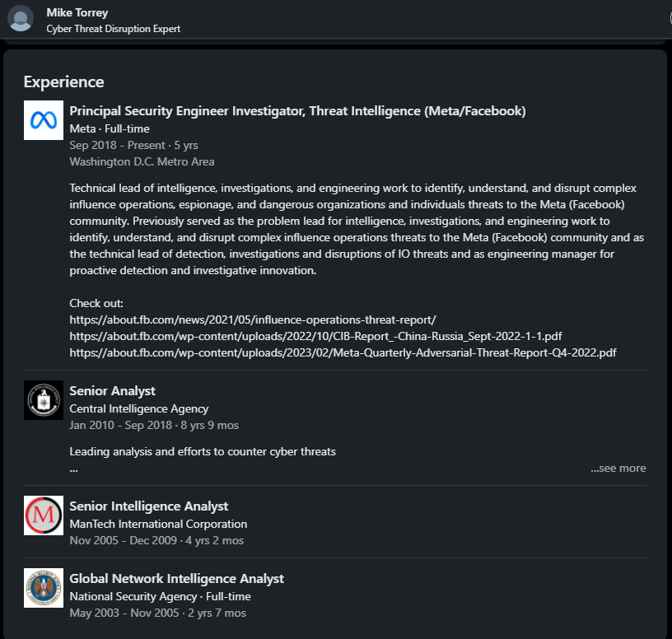The height and width of the screenshot is (639, 672).
Task: Click the ManTech International Corporation logo
Action: coord(44,515)
